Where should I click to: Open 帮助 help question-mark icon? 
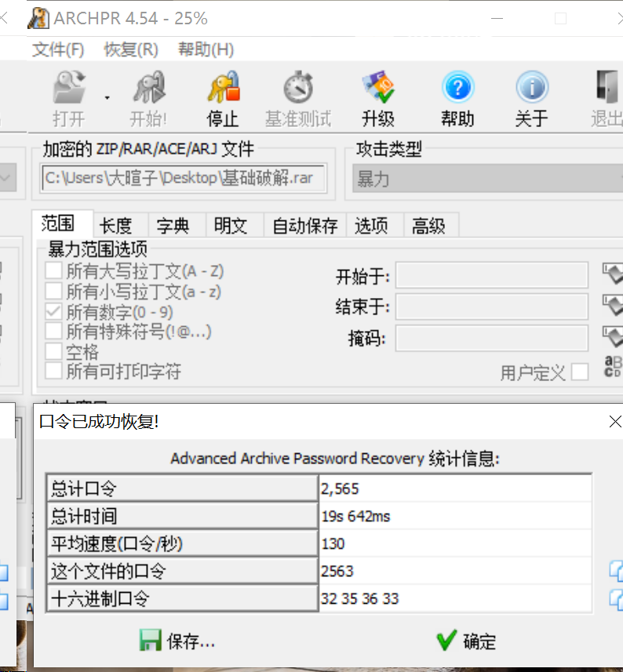click(x=457, y=87)
